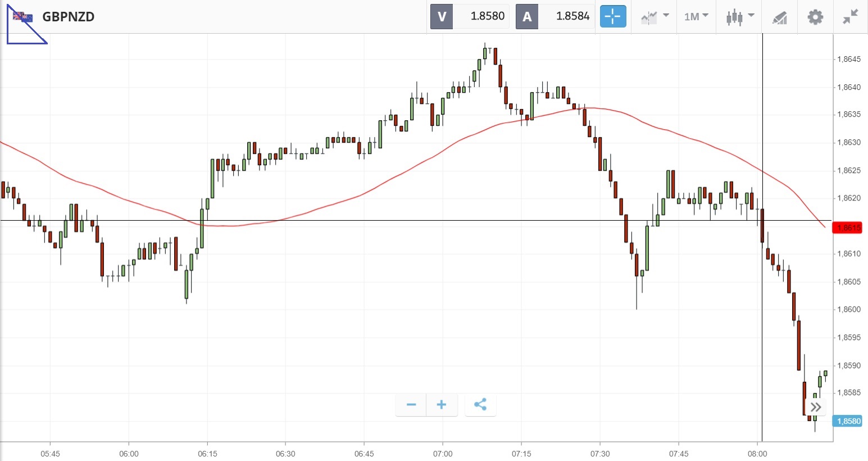Toggle the crosshair cursor tool

tap(612, 16)
